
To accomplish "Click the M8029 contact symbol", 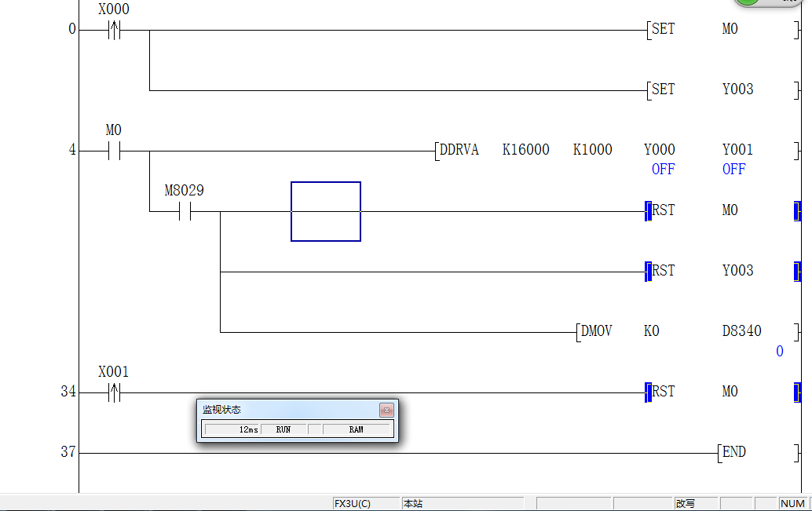I will 185,212.
